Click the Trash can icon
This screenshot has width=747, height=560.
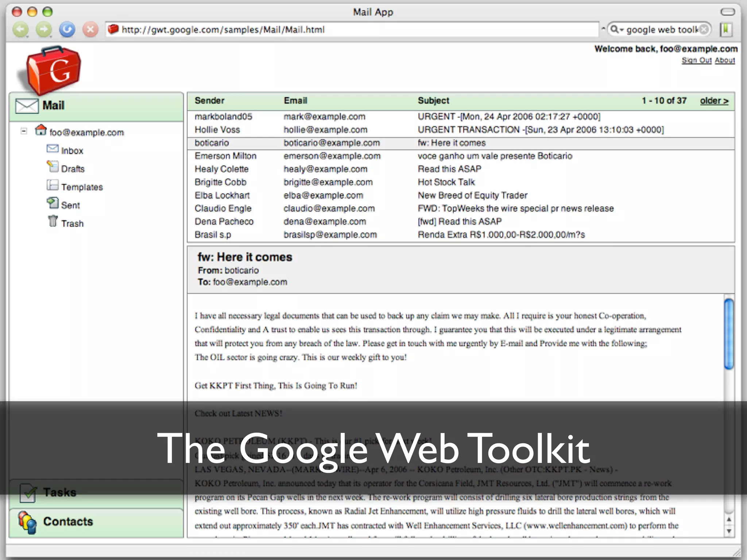[53, 221]
